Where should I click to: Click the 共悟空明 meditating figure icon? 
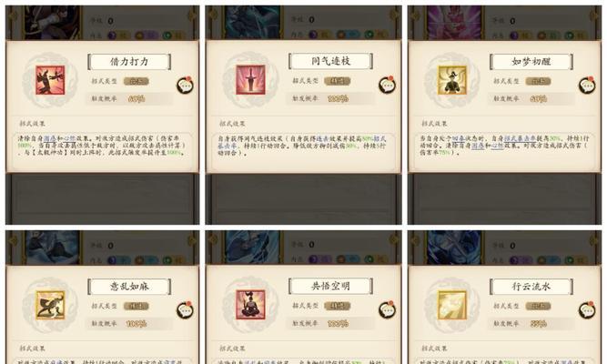coord(251,305)
